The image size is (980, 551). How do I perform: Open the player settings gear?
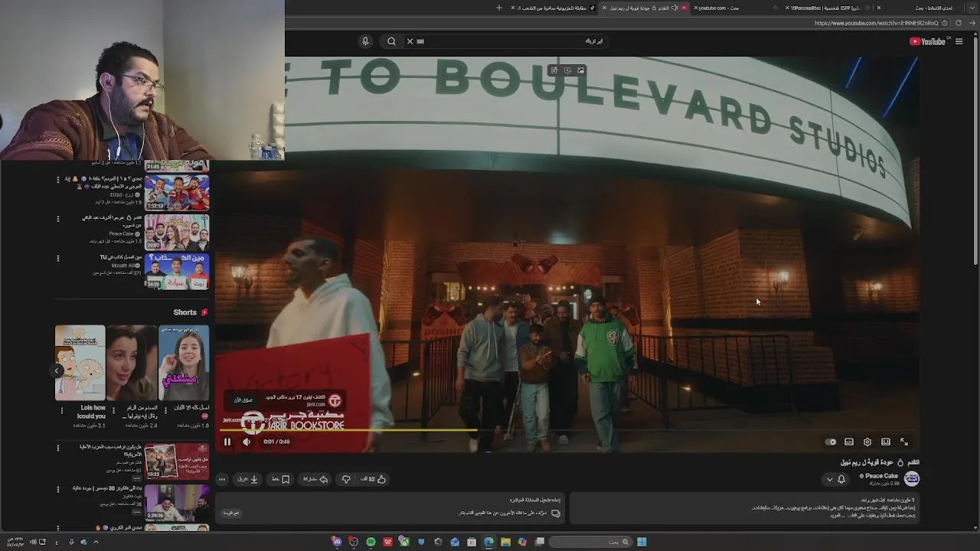tap(867, 442)
